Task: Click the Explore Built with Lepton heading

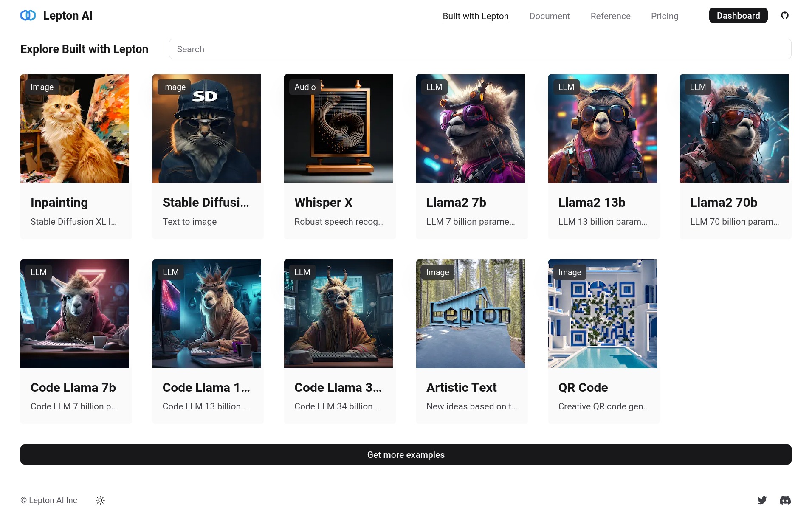Action: (85, 49)
